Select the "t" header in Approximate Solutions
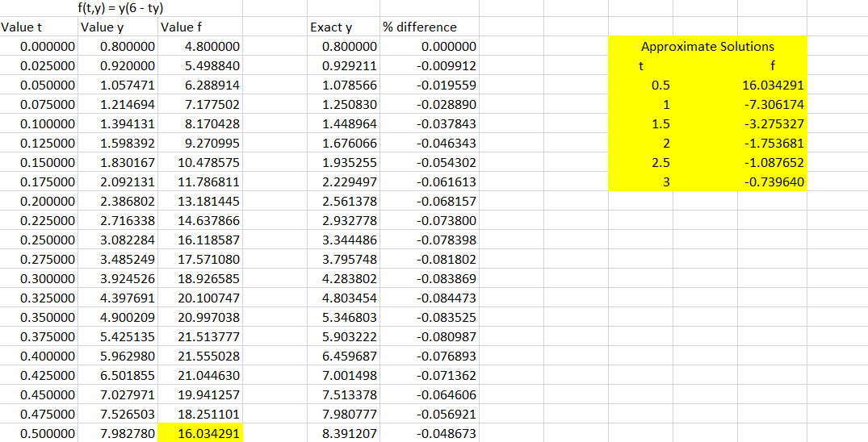The width and height of the screenshot is (868, 442). [x=643, y=66]
